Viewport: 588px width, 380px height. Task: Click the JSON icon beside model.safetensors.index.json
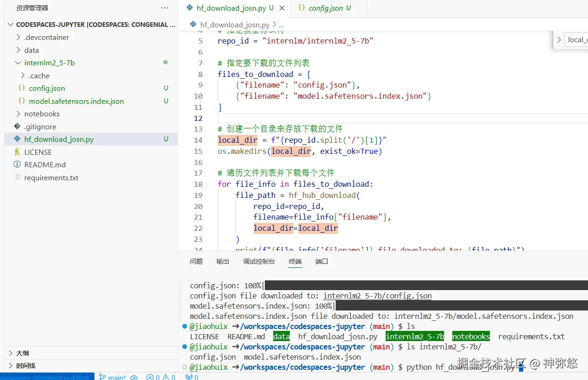tap(22, 101)
